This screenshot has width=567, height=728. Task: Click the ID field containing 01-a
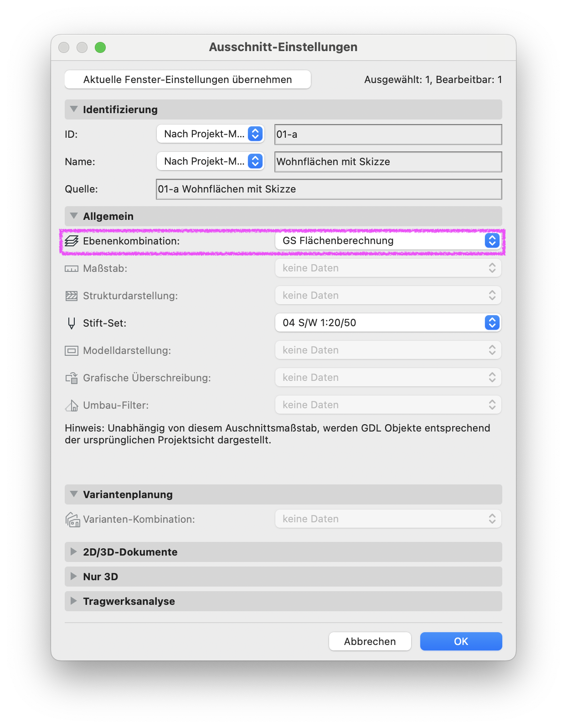click(388, 135)
